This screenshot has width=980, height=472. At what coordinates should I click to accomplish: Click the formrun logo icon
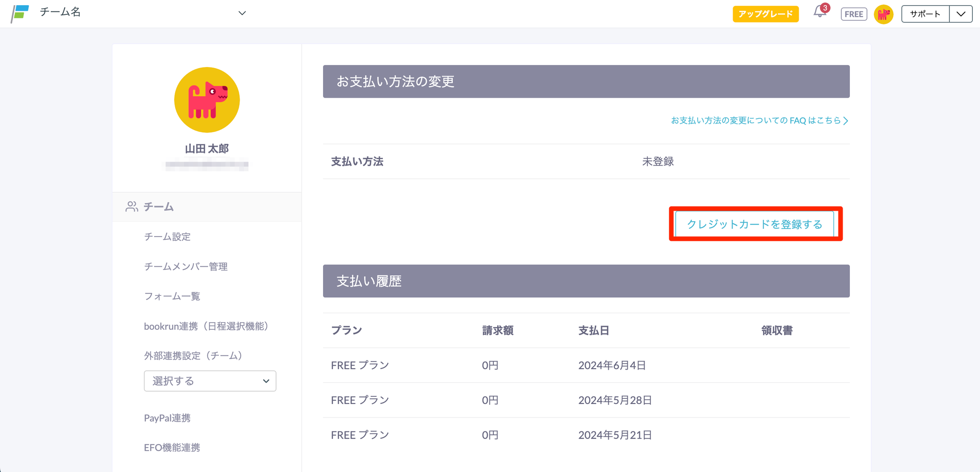click(20, 13)
